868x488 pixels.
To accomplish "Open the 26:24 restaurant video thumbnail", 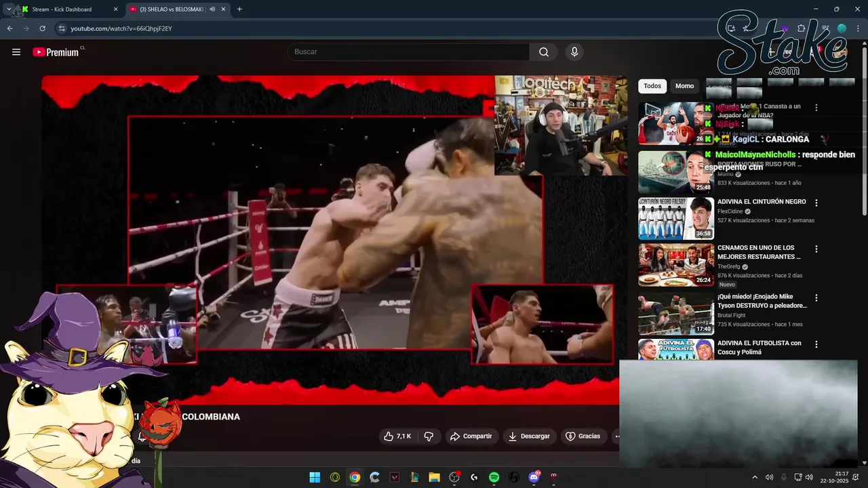I will pyautogui.click(x=676, y=265).
